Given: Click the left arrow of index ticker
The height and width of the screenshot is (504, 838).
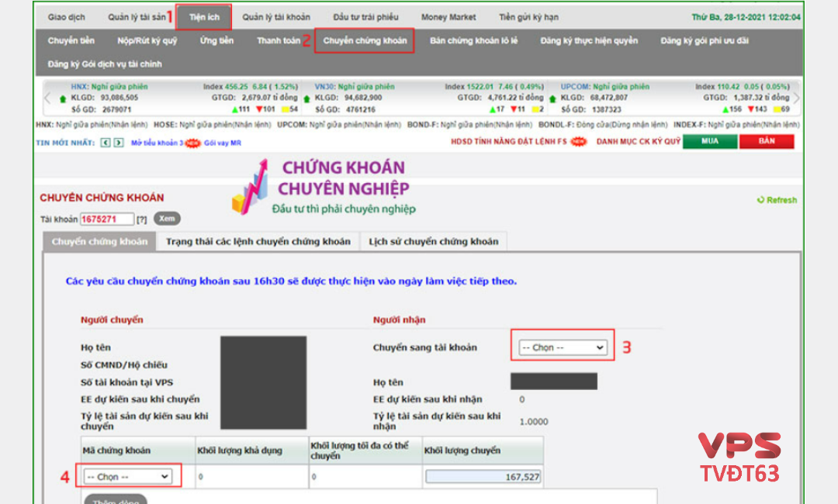Looking at the screenshot, I should (47, 98).
